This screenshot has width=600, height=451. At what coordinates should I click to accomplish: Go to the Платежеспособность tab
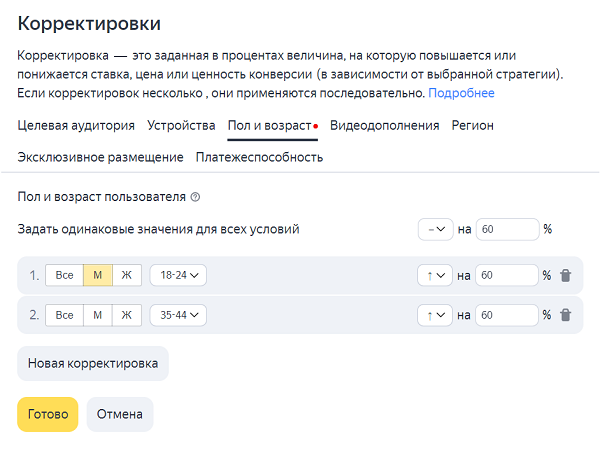pyautogui.click(x=259, y=157)
